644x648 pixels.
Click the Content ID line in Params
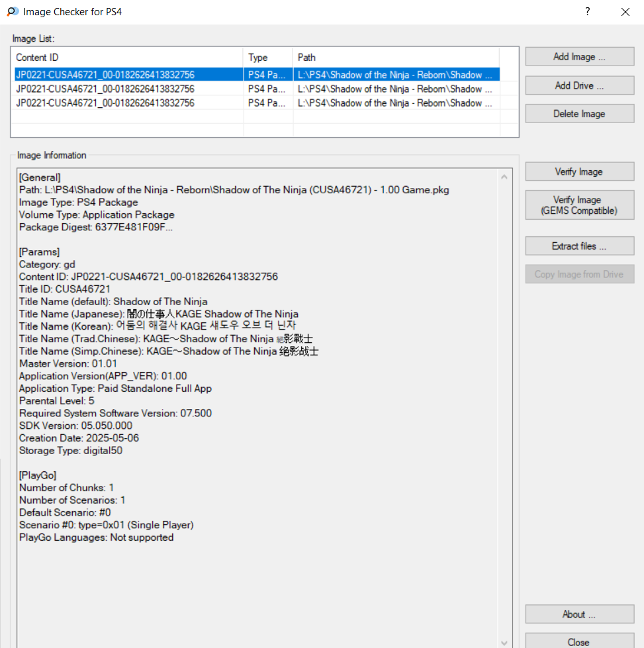[x=148, y=277]
